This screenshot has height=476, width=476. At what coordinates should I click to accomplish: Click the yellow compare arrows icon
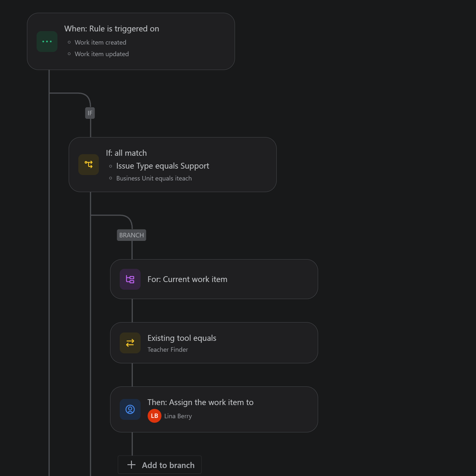point(130,343)
